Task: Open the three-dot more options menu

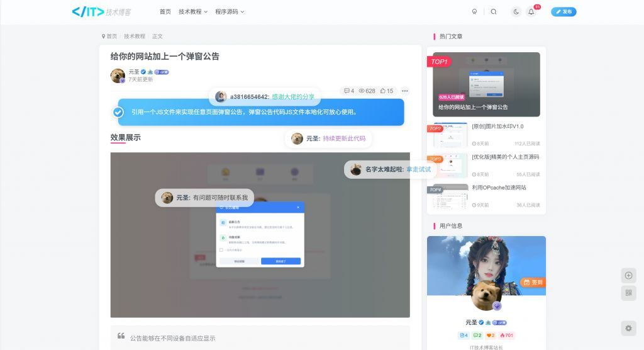Action: click(x=405, y=91)
